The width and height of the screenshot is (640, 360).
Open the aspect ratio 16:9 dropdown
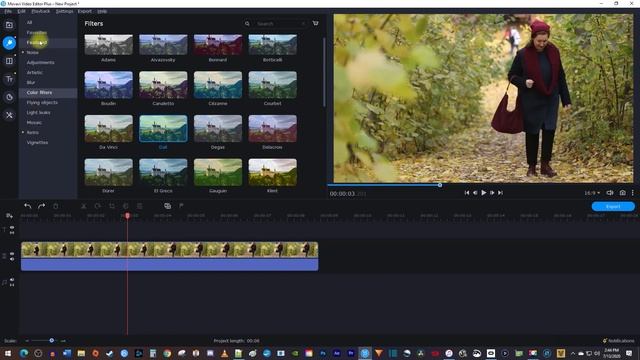pyautogui.click(x=592, y=193)
